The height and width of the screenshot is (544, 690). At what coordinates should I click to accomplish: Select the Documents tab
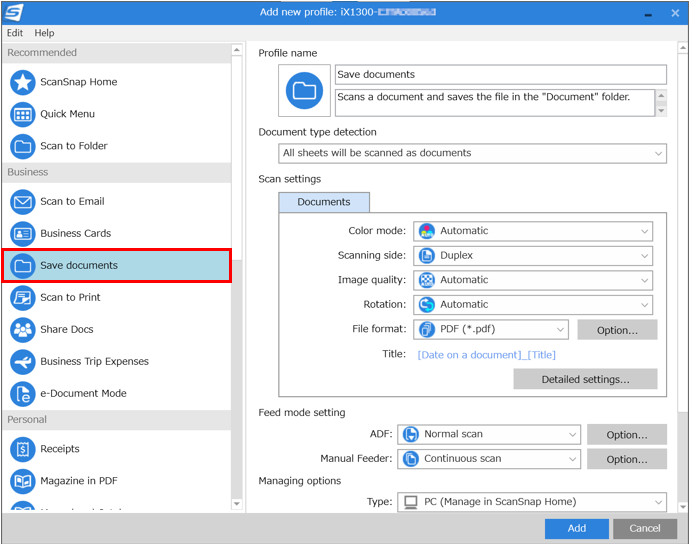(x=324, y=202)
